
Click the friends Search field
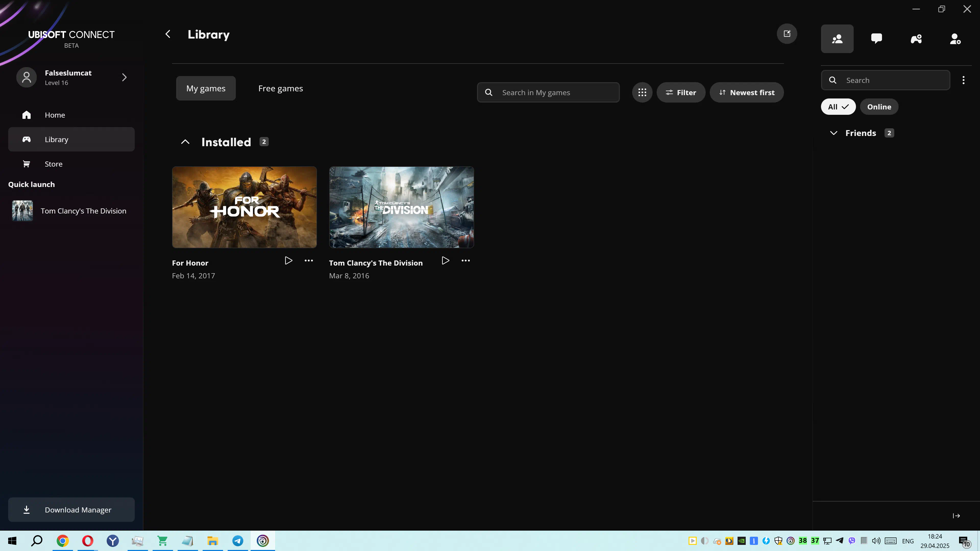885,80
